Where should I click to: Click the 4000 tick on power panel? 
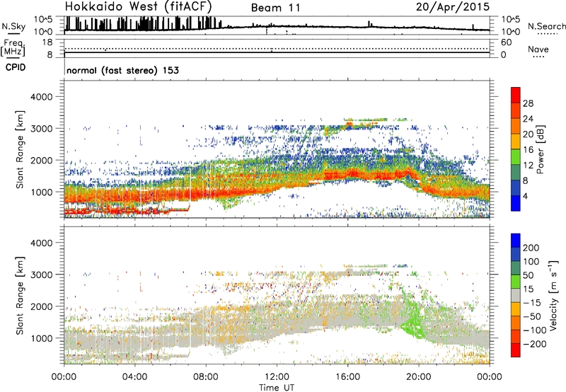[42, 97]
